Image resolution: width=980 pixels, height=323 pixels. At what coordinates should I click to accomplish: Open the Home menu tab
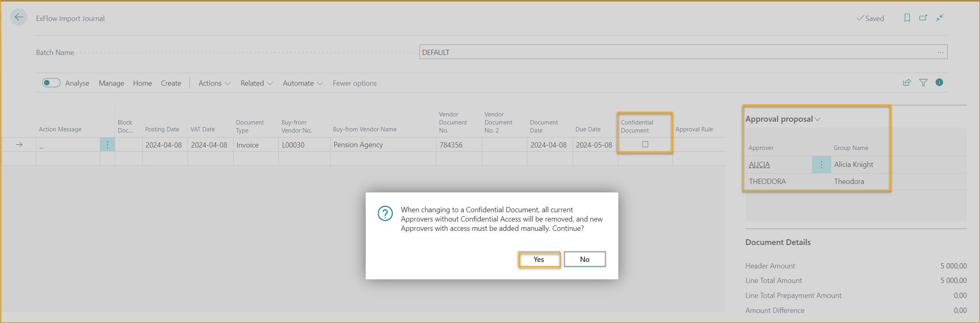142,83
